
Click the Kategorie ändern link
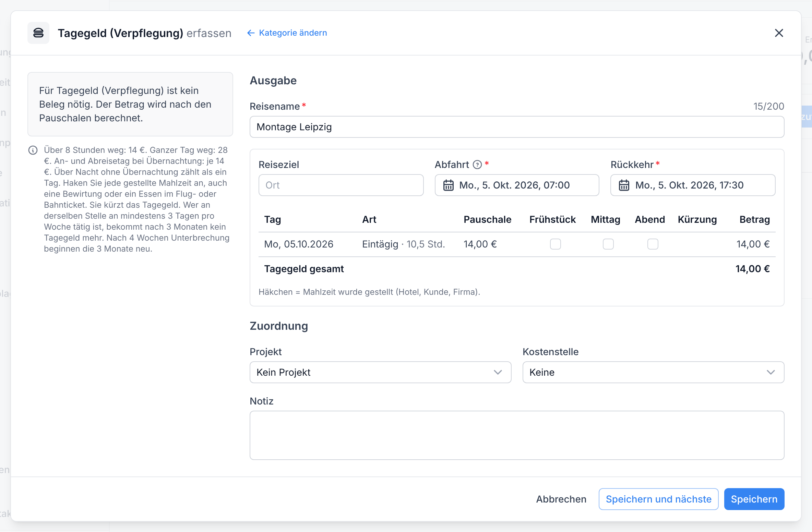[293, 33]
